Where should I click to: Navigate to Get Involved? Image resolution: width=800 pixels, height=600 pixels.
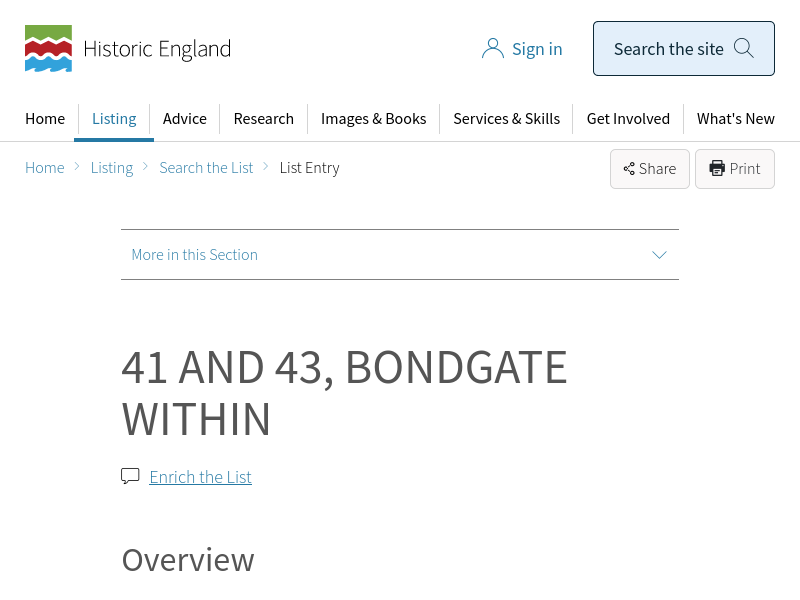628,118
